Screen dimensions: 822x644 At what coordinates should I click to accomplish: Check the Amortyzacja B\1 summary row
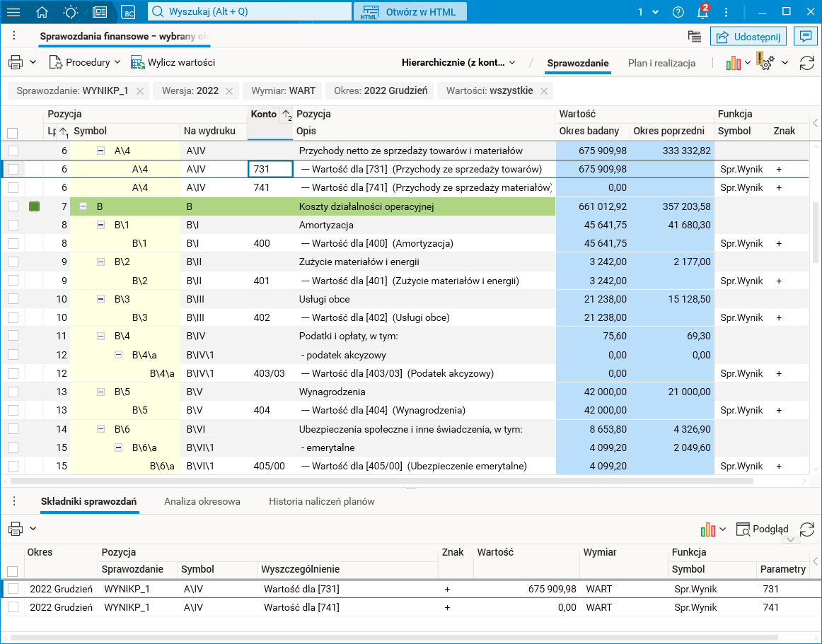(x=13, y=226)
